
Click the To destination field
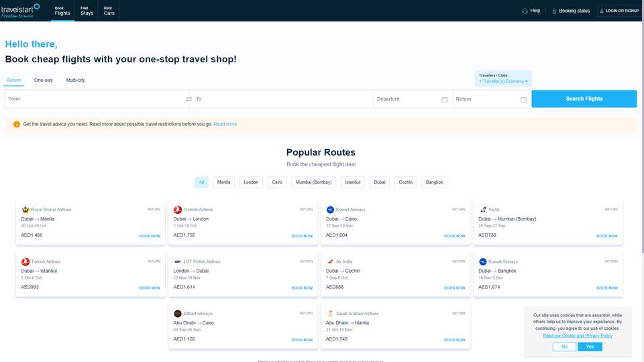[282, 99]
